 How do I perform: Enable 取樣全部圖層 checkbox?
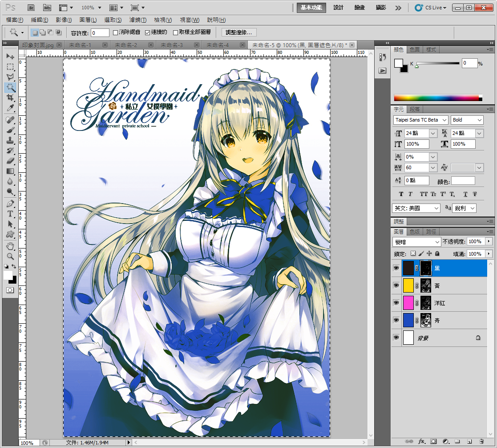175,33
